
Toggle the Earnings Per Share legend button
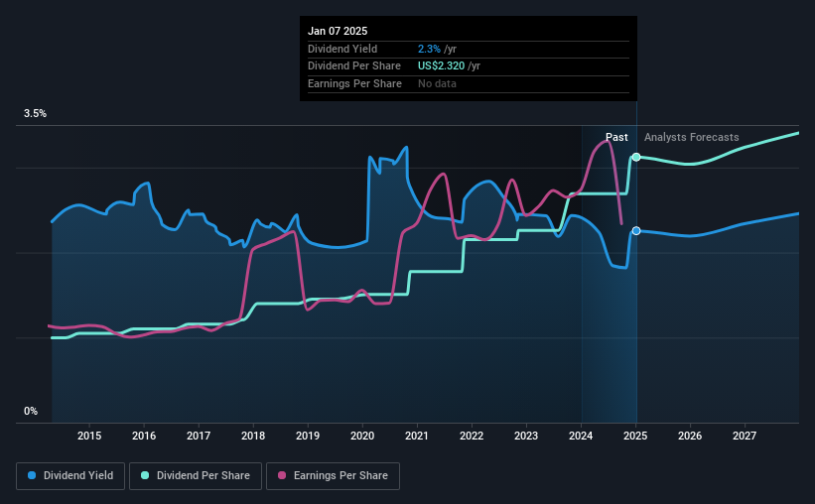[x=333, y=476]
